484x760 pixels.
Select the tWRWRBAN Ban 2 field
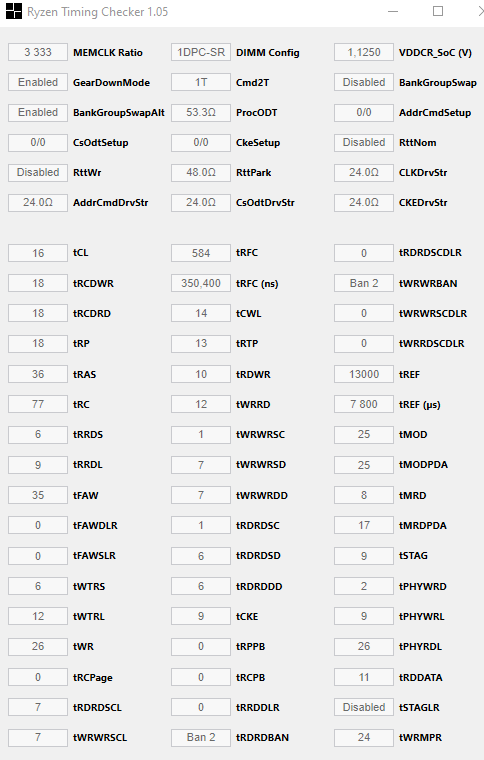[364, 283]
